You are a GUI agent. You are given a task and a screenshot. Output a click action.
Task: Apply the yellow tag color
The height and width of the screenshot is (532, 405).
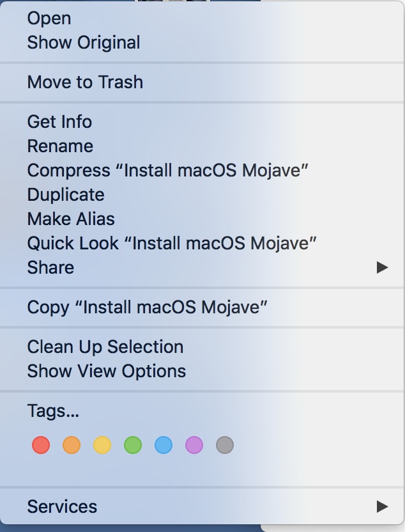pos(102,445)
